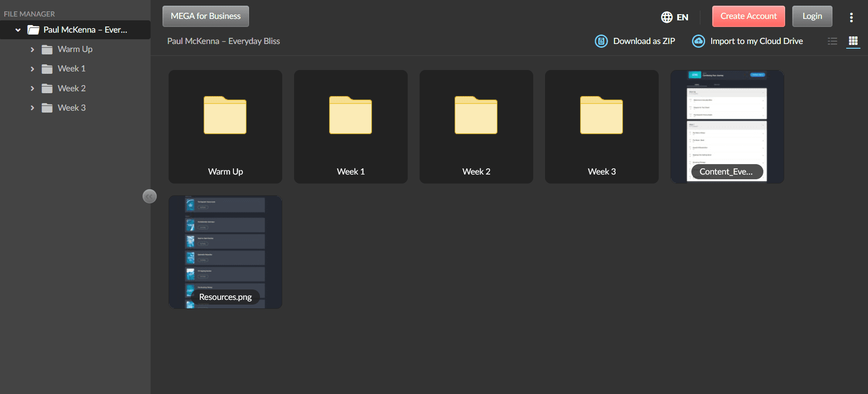Screen dimensions: 868x394
Task: Open the Week 3 folder tile
Action: [x=602, y=127]
